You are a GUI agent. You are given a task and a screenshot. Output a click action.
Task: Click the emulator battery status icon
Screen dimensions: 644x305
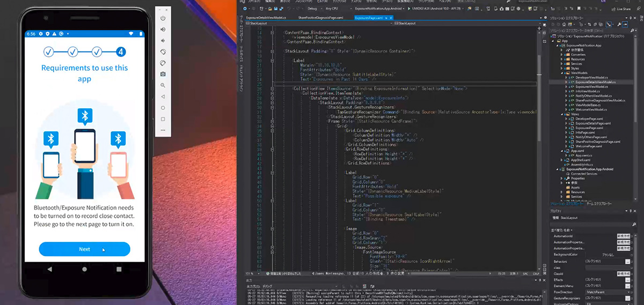pos(141,34)
